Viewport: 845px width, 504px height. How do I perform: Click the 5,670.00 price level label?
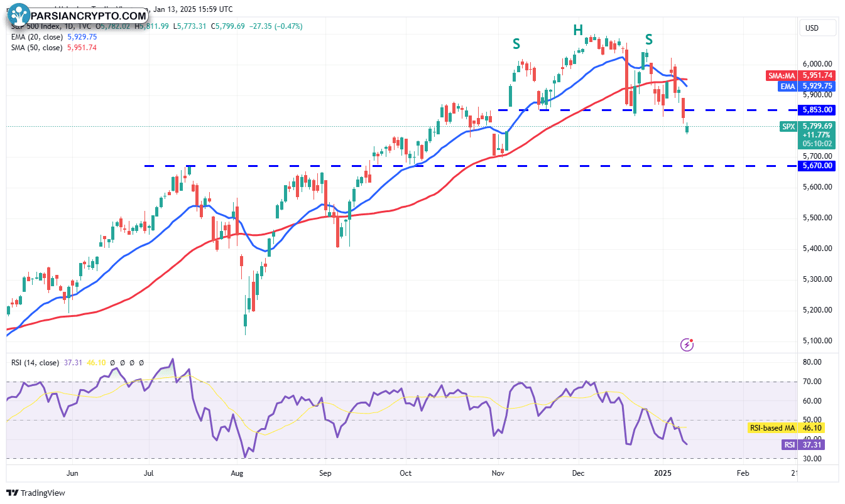pyautogui.click(x=816, y=166)
